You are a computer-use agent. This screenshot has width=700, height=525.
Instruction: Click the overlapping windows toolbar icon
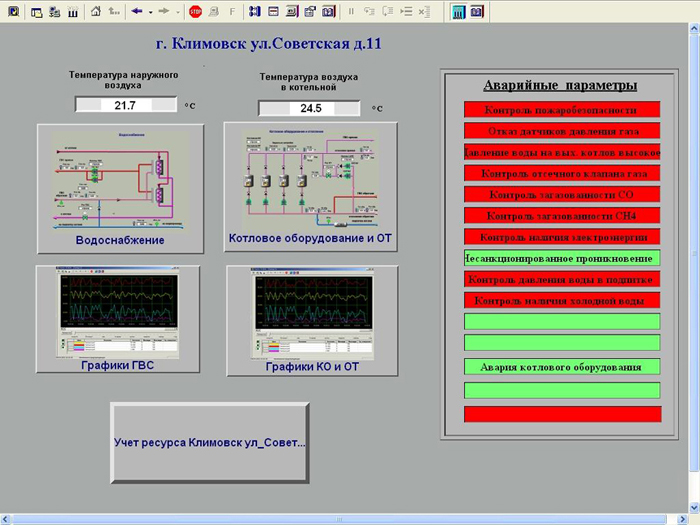pos(37,12)
